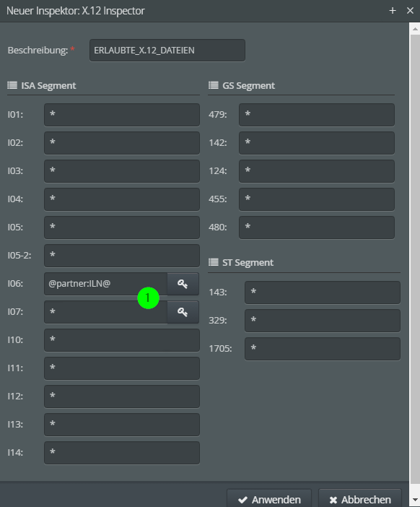Click the scrollbar up arrow
Image resolution: width=420 pixels, height=507 pixels.
pos(415,29)
